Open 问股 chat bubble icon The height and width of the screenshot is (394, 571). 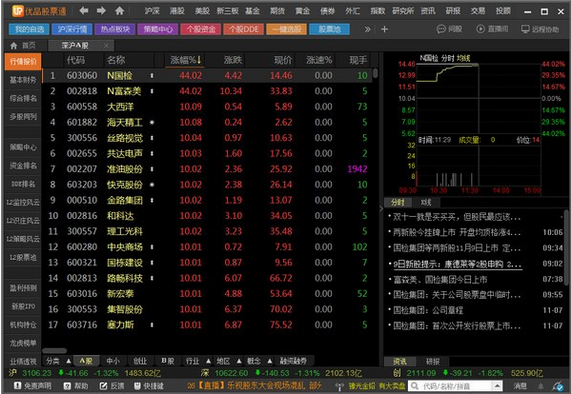pos(441,29)
